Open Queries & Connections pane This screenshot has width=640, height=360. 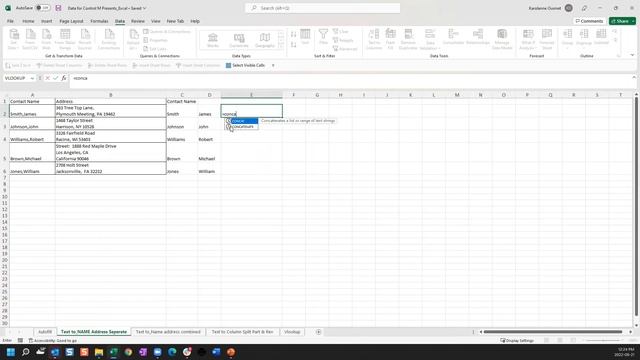[x=167, y=31]
